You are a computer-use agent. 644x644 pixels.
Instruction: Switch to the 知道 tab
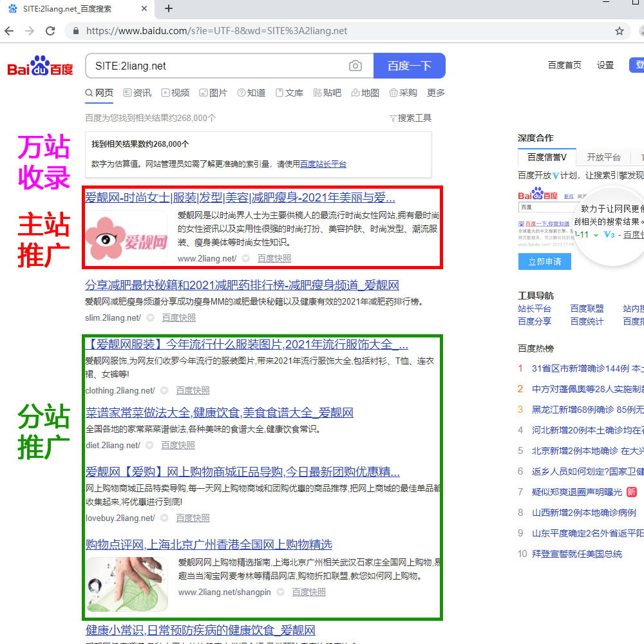(251, 93)
